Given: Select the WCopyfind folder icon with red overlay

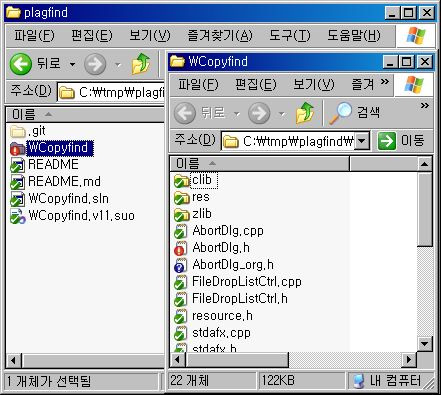Looking at the screenshot, I should 18,148.
